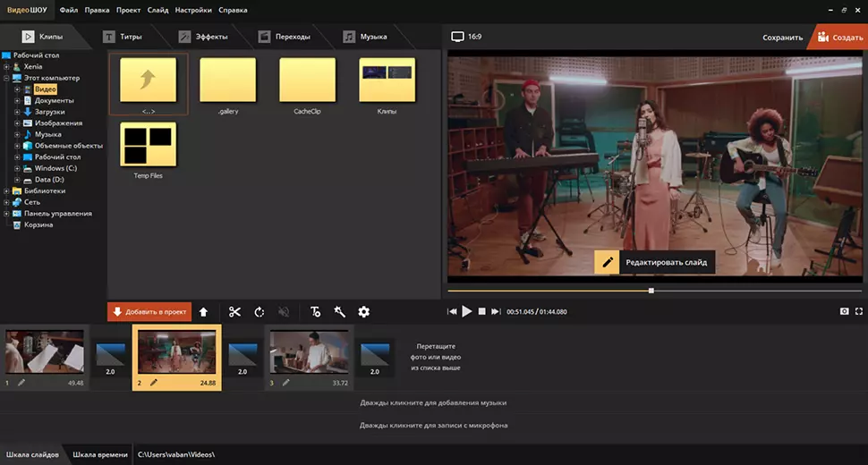This screenshot has height=465, width=868.
Task: Open the gear settings icon in toolbar
Action: coord(363,312)
